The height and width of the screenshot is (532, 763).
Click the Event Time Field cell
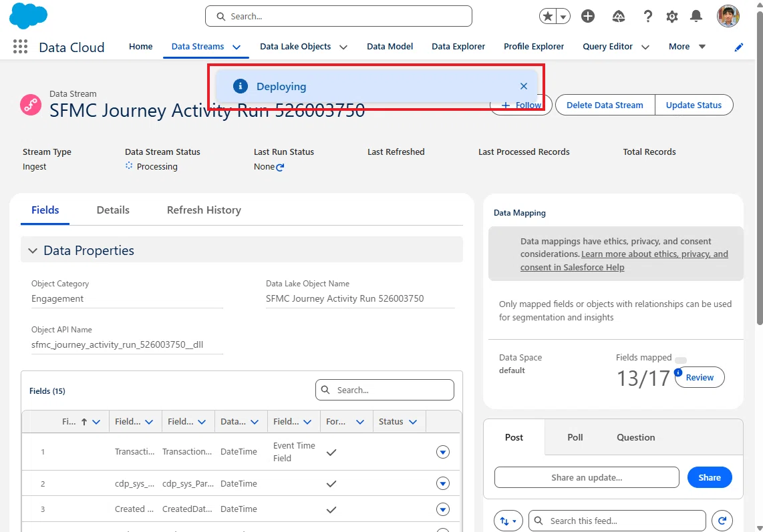pyautogui.click(x=294, y=452)
